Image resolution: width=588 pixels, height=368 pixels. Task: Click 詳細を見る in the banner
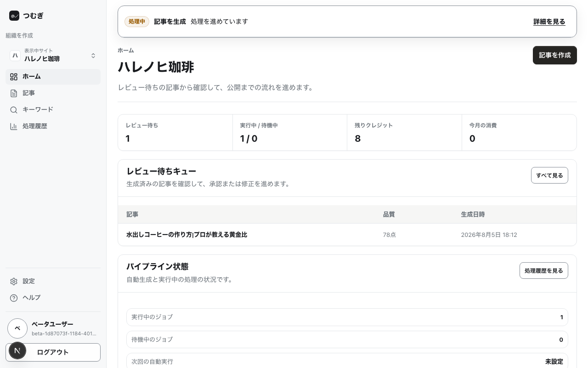[549, 22]
